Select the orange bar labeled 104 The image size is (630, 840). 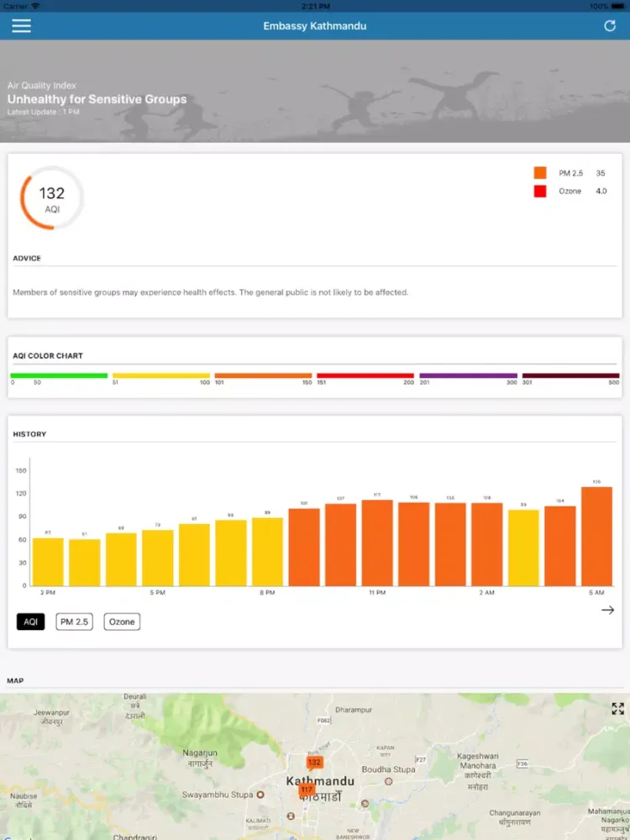coord(560,546)
